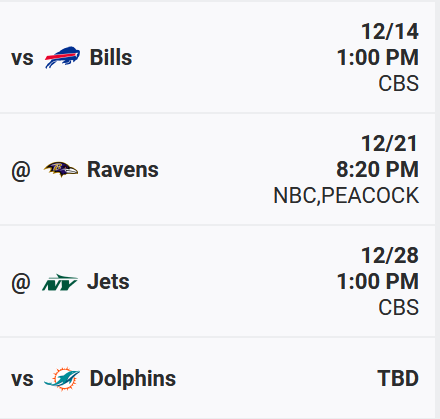Click the TBD time for Dolphins game
440x419 pixels.
point(398,378)
